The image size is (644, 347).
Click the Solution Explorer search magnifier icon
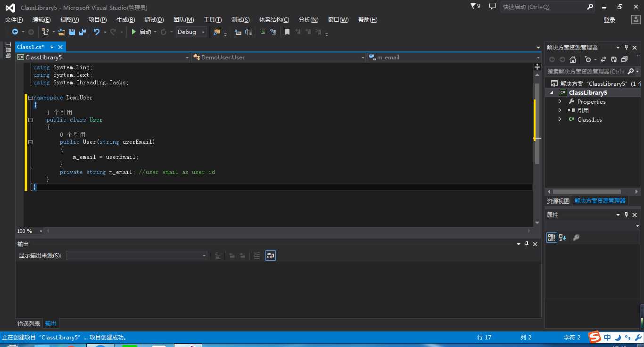[x=631, y=71]
